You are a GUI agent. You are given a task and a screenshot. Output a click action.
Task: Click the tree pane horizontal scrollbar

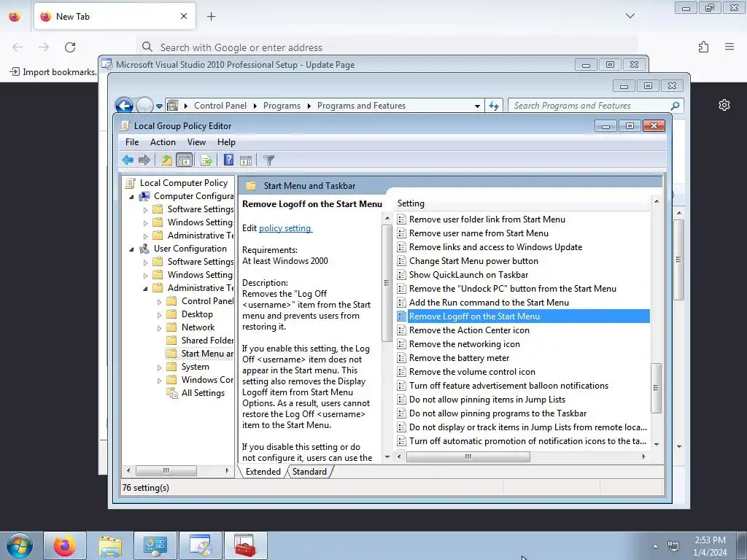(166, 470)
